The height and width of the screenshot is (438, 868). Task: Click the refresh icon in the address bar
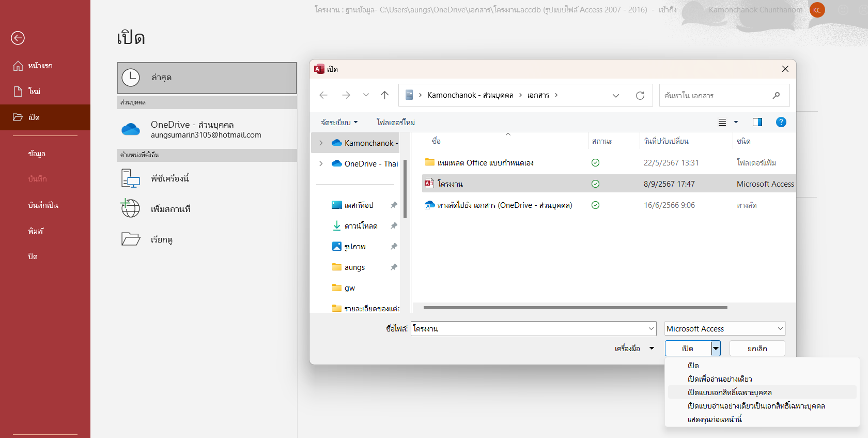click(640, 96)
